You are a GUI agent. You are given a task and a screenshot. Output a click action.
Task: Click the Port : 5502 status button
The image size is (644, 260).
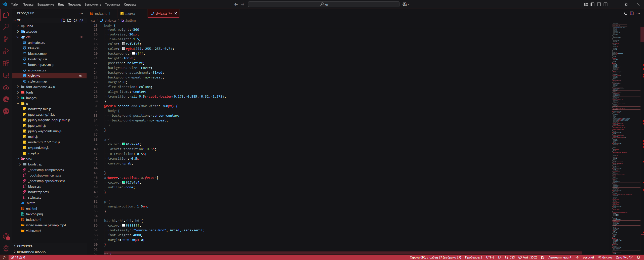528,257
